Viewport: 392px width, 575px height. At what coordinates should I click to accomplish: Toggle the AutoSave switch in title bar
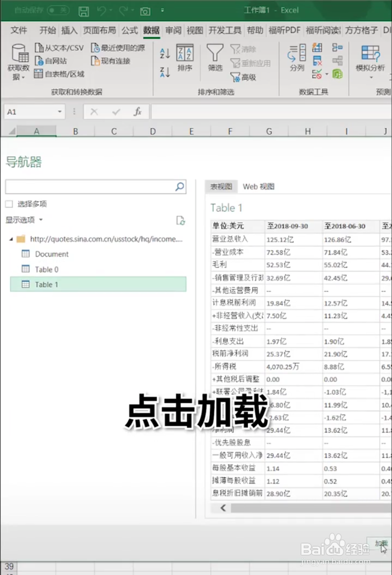click(x=58, y=10)
